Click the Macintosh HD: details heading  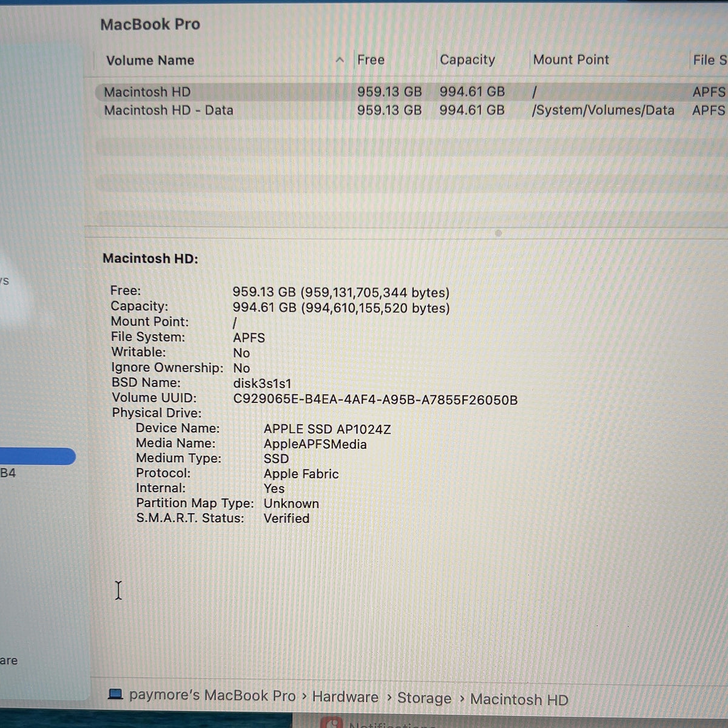point(150,258)
